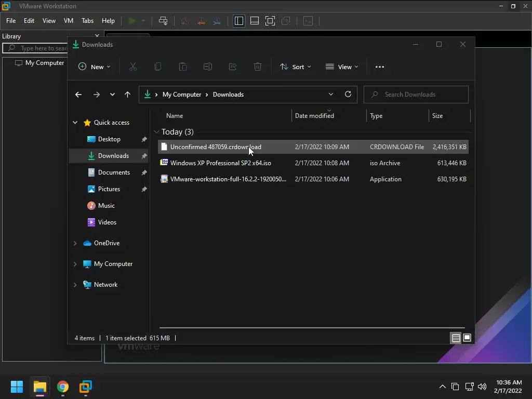532x399 pixels.
Task: Open the VMware Edit menu
Action: pos(29,21)
